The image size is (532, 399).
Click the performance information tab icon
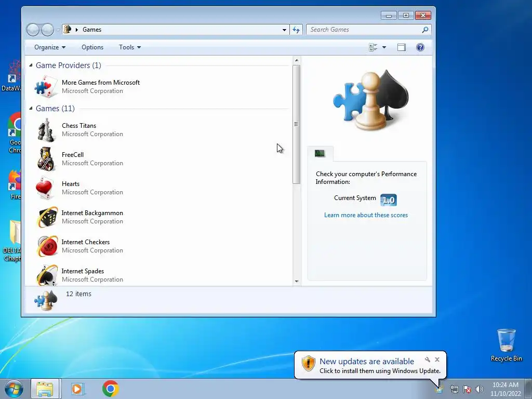(x=320, y=154)
